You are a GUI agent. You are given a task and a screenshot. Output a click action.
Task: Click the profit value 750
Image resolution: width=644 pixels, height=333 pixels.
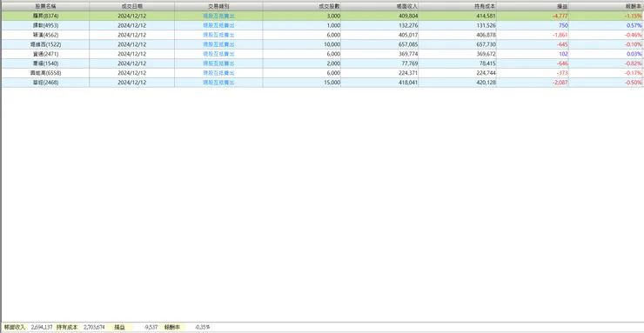(564, 25)
